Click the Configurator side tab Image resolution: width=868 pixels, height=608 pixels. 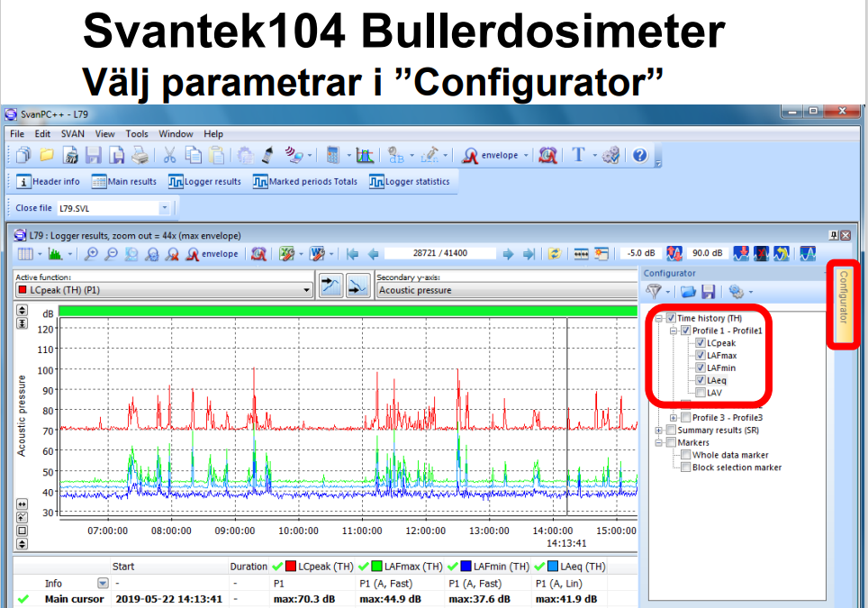point(844,303)
